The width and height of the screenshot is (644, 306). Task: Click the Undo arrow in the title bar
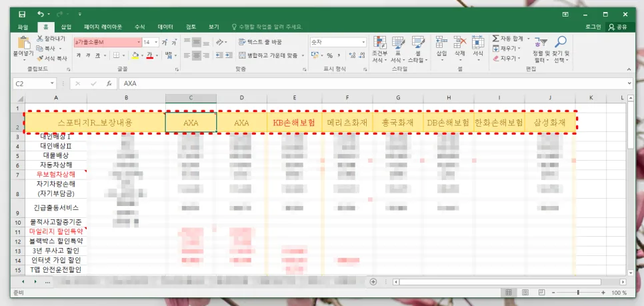tap(41, 15)
